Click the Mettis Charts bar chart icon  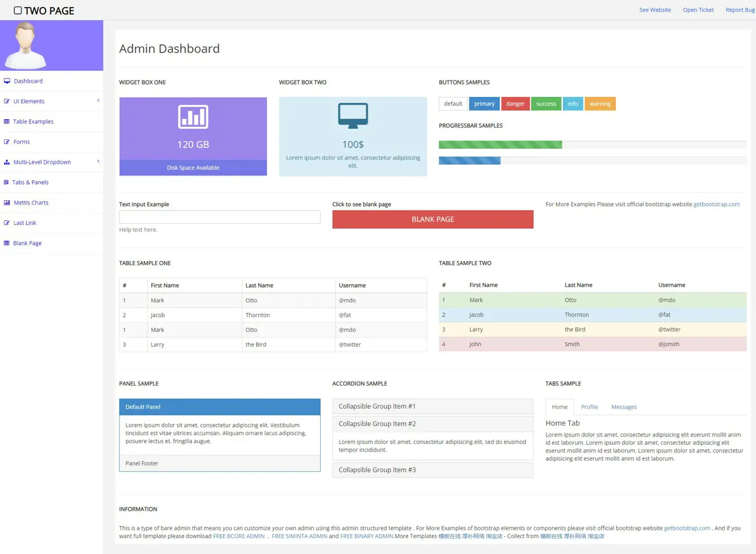pos(7,203)
